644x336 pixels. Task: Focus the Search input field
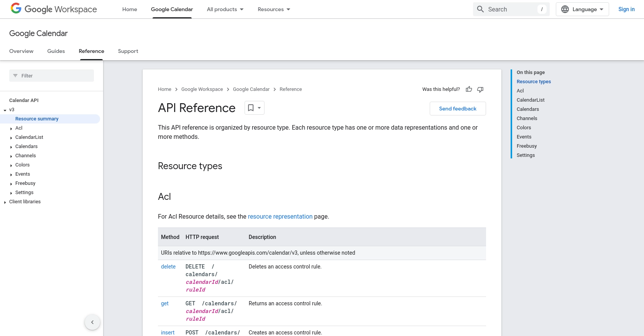click(511, 9)
